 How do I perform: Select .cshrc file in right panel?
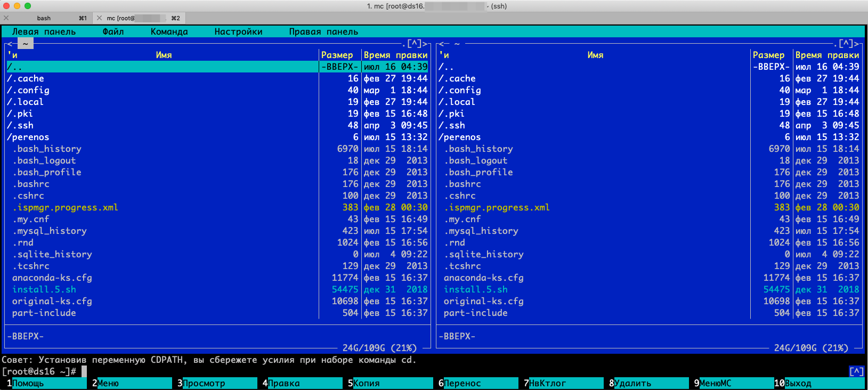(x=649, y=196)
